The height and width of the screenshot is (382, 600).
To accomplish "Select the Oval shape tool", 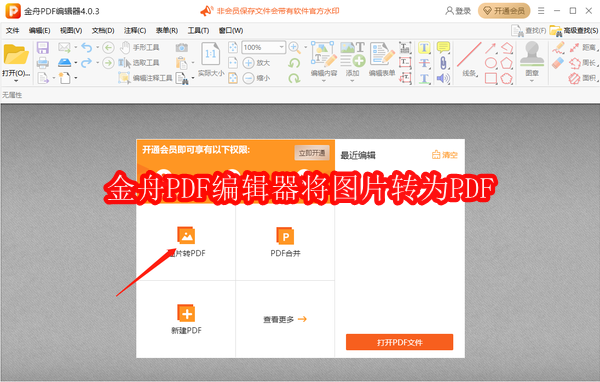I will click(491, 63).
